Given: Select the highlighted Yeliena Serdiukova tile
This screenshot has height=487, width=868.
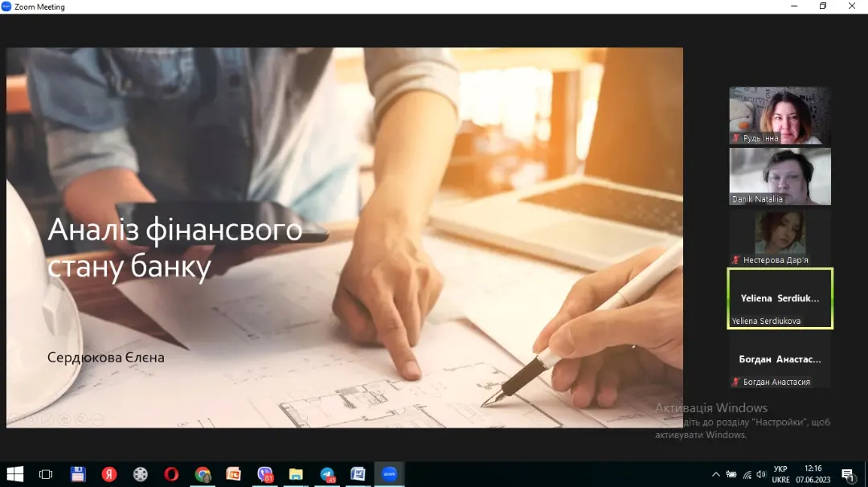Looking at the screenshot, I should tap(780, 299).
